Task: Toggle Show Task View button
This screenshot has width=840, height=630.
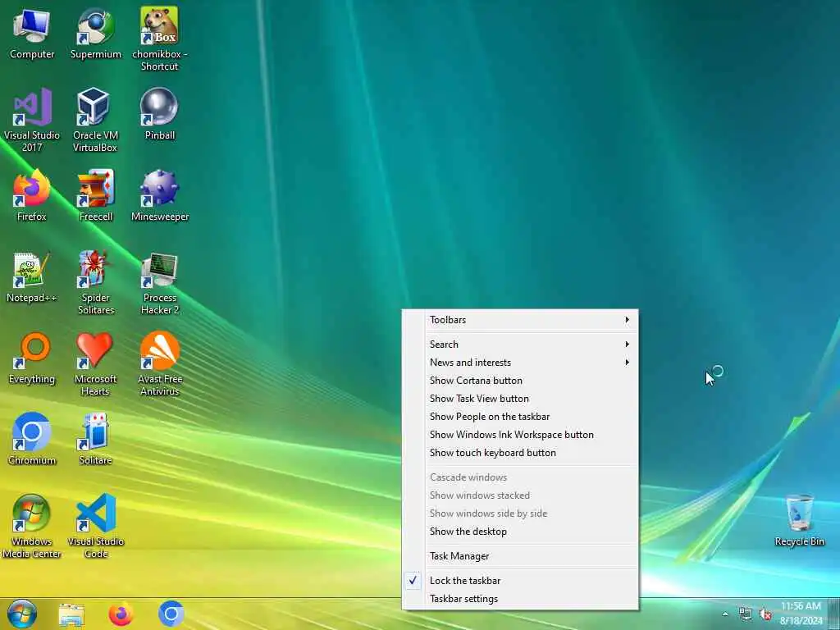Action: point(520,399)
